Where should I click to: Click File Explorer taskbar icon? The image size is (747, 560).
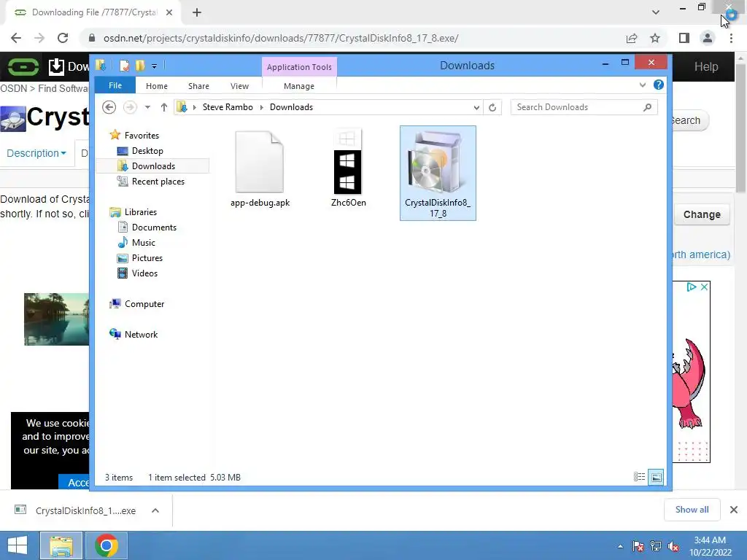click(61, 545)
